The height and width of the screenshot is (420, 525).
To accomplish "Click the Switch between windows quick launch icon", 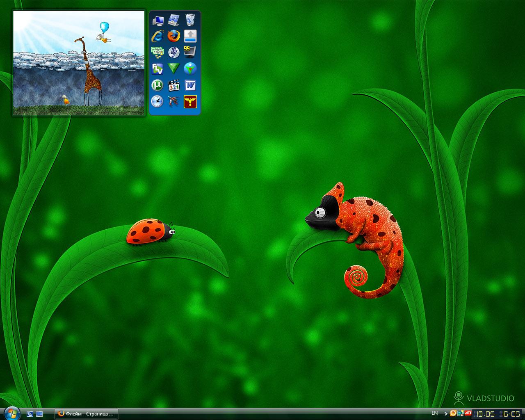I will (x=30, y=414).
